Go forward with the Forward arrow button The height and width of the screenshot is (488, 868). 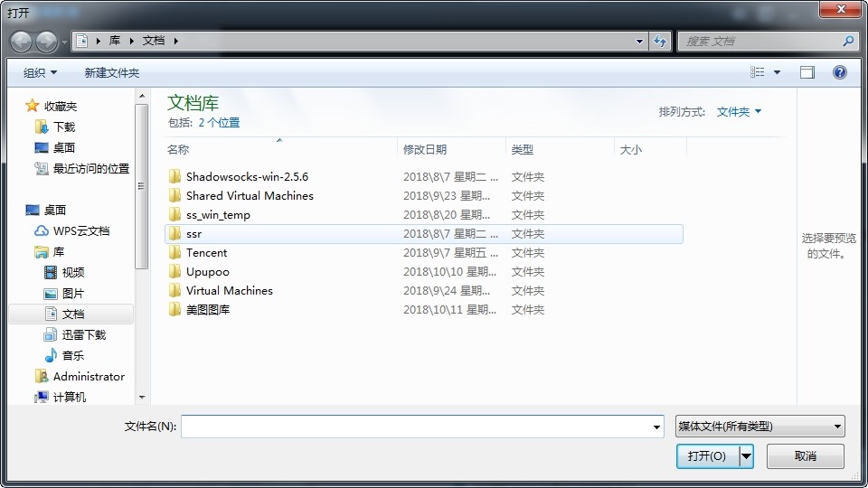46,42
